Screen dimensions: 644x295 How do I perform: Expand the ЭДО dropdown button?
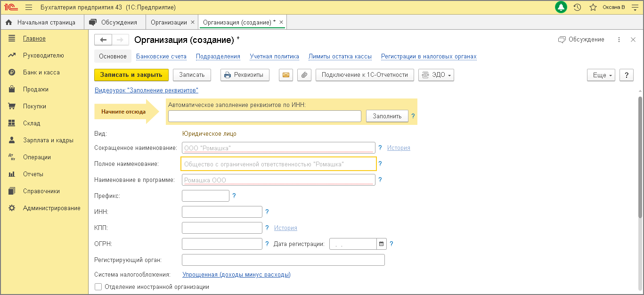click(436, 75)
